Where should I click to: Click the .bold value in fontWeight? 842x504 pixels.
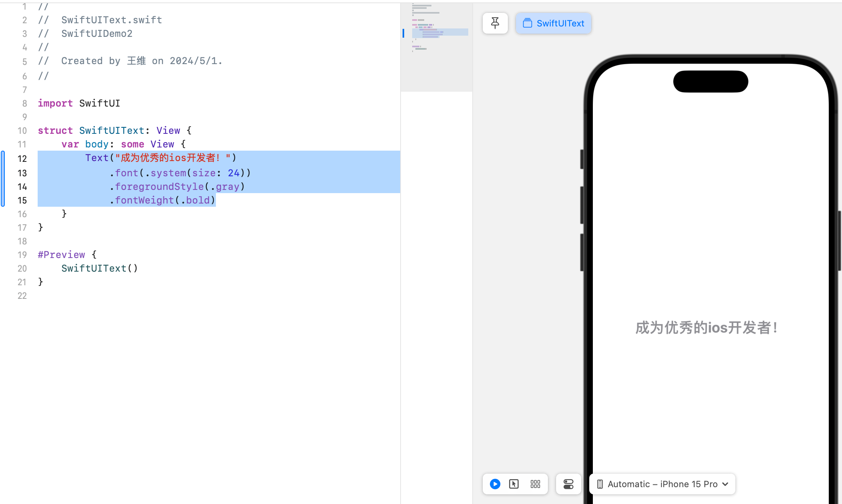pyautogui.click(x=197, y=200)
